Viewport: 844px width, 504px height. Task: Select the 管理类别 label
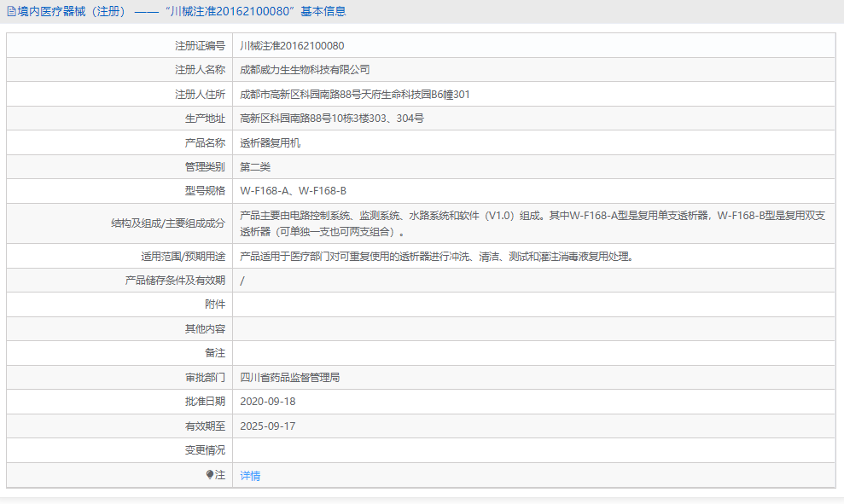pos(205,167)
